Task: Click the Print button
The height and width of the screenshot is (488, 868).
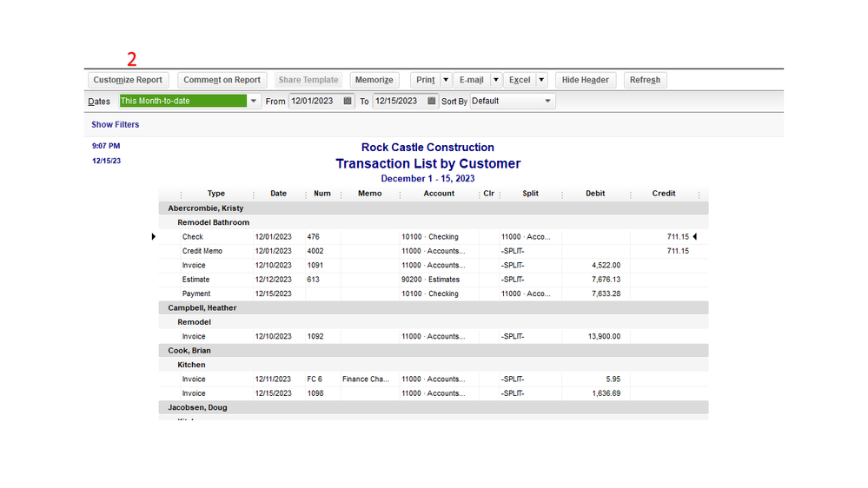Action: (x=425, y=80)
